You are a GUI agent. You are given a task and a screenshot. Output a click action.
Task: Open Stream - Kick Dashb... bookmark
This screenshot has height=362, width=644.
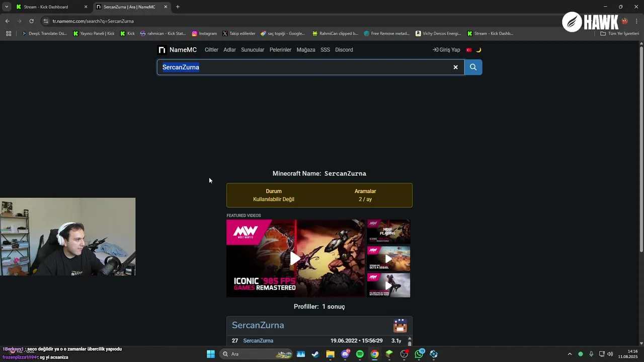tap(490, 34)
